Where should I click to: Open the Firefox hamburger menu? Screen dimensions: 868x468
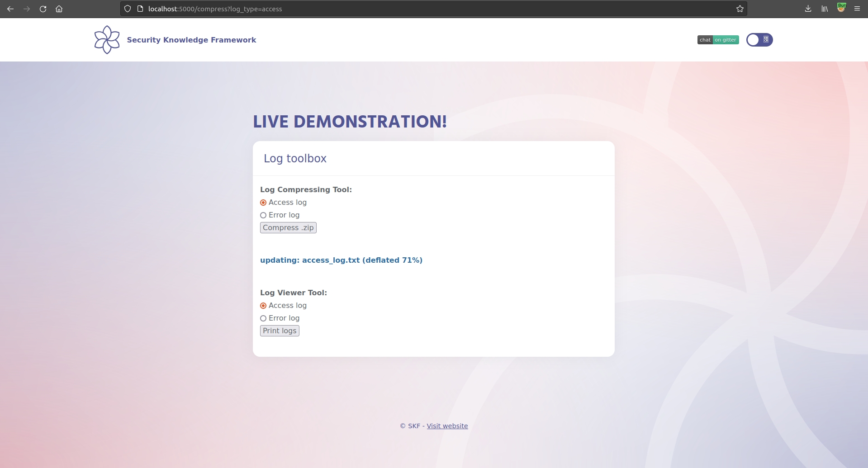[857, 9]
